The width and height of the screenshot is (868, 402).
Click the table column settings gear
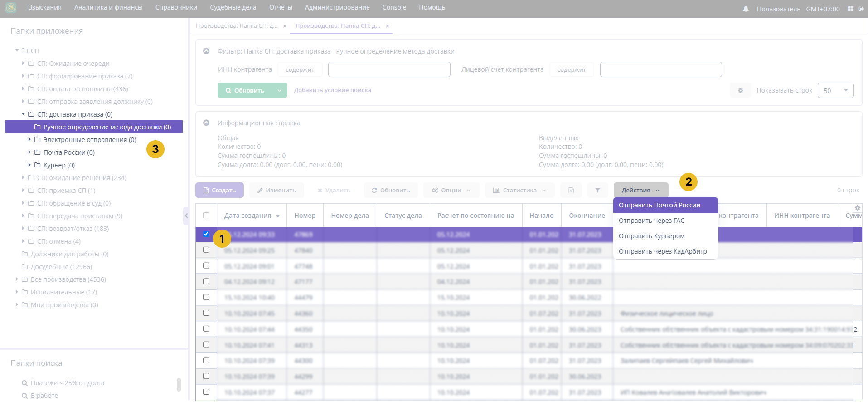pyautogui.click(x=857, y=208)
